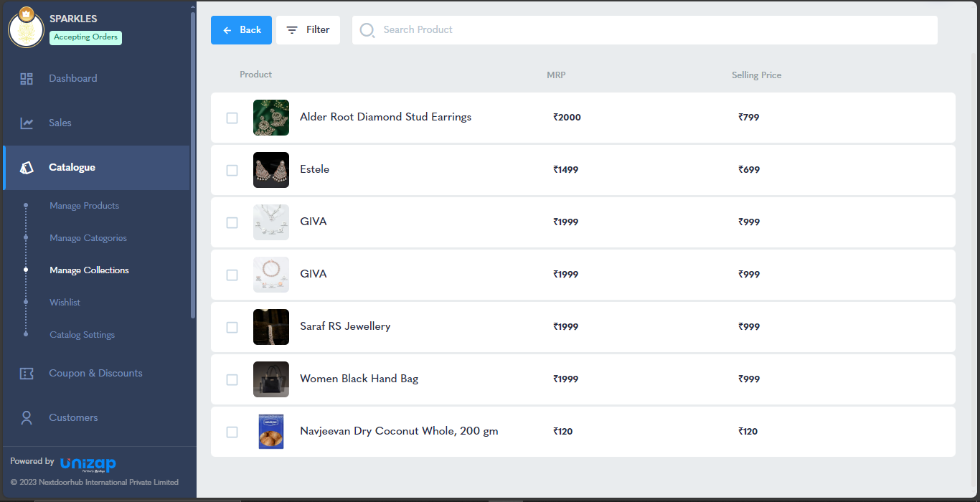Click the Navjeevan Dry Coconut thumbnail

click(271, 432)
